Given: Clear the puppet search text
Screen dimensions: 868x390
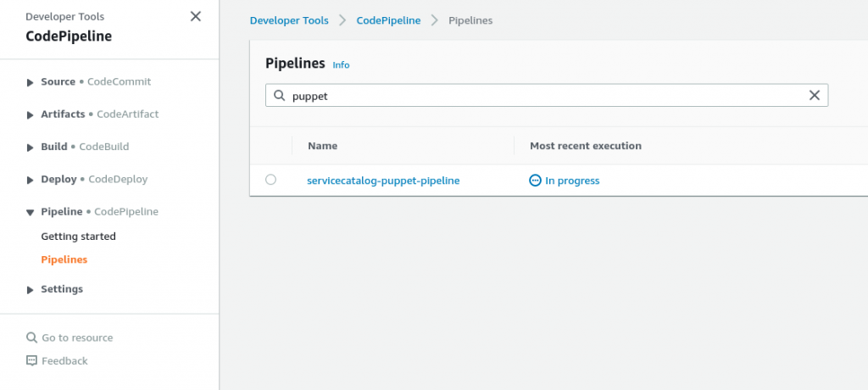Looking at the screenshot, I should click(x=815, y=95).
